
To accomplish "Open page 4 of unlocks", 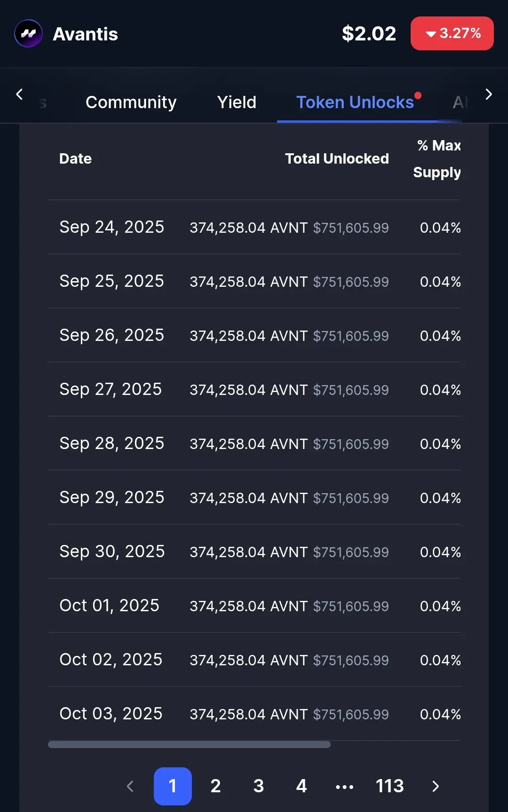I will [302, 786].
